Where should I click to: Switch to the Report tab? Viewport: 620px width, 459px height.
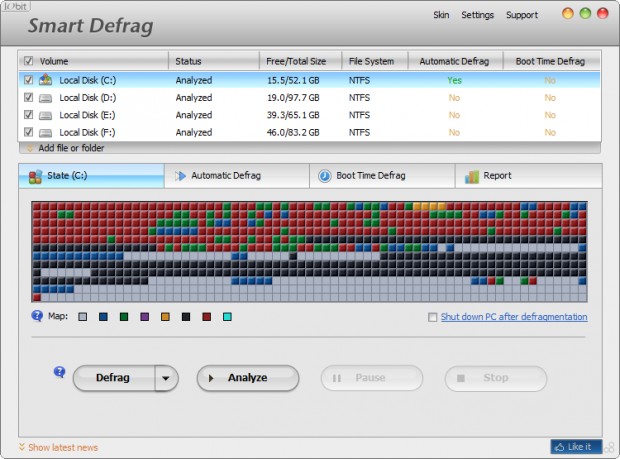click(529, 176)
